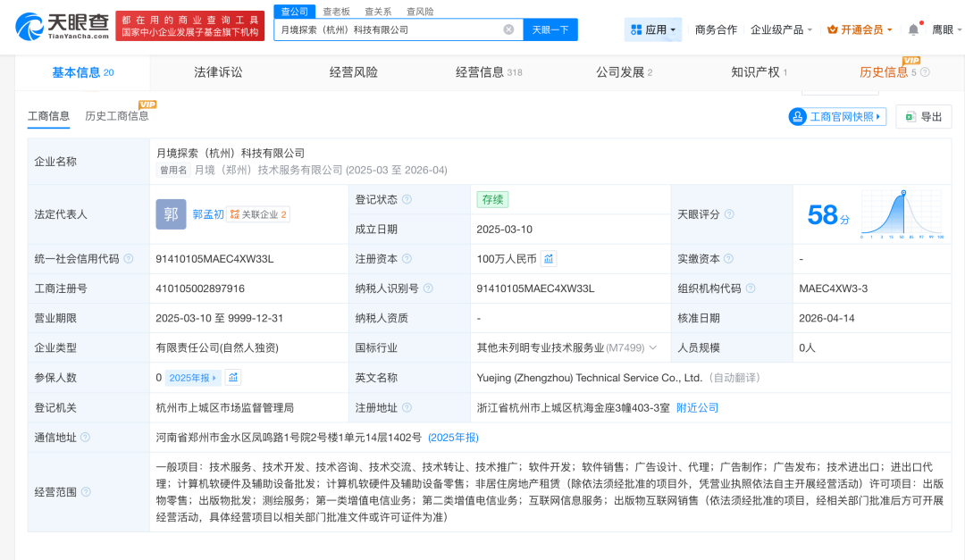The height and width of the screenshot is (560, 965).
Task: Expand 国标行业 classification chevron
Action: [x=653, y=347]
